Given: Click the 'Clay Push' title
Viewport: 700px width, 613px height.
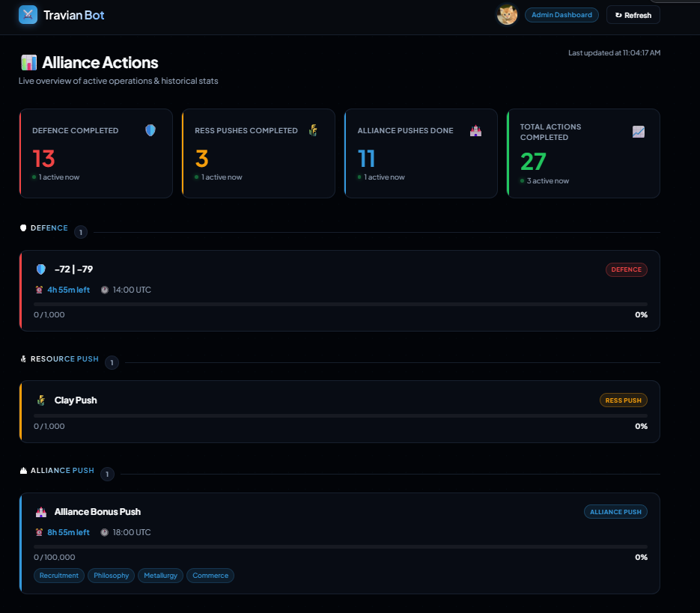Looking at the screenshot, I should pyautogui.click(x=76, y=400).
